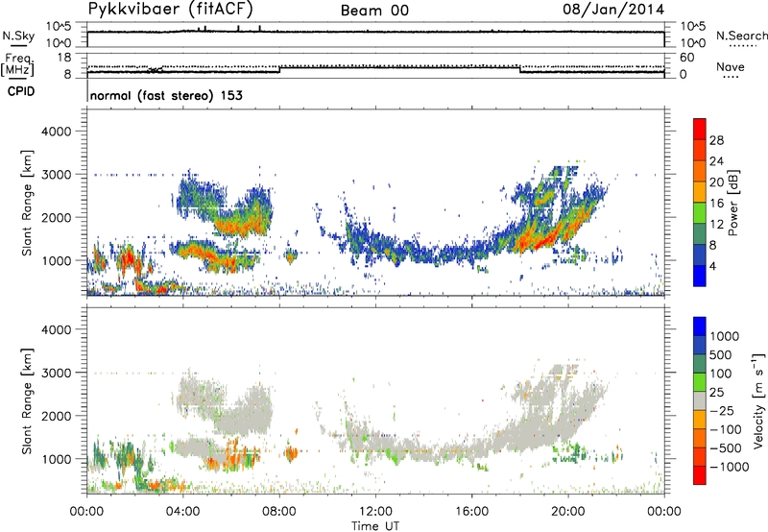768x532 pixels.
Task: Click the 'N.Search' legend label
Action: point(741,36)
